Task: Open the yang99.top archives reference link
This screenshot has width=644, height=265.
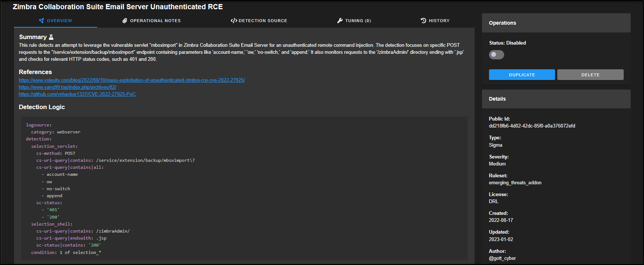Action: [x=68, y=87]
